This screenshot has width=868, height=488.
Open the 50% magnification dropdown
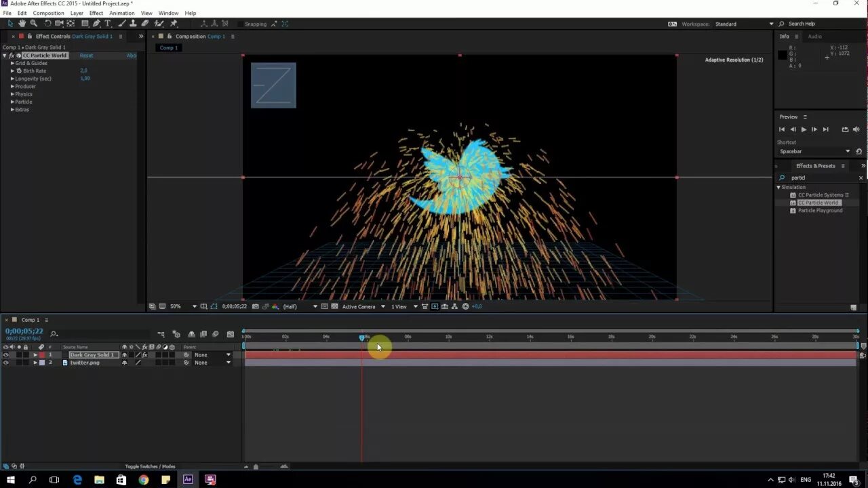[x=183, y=306]
